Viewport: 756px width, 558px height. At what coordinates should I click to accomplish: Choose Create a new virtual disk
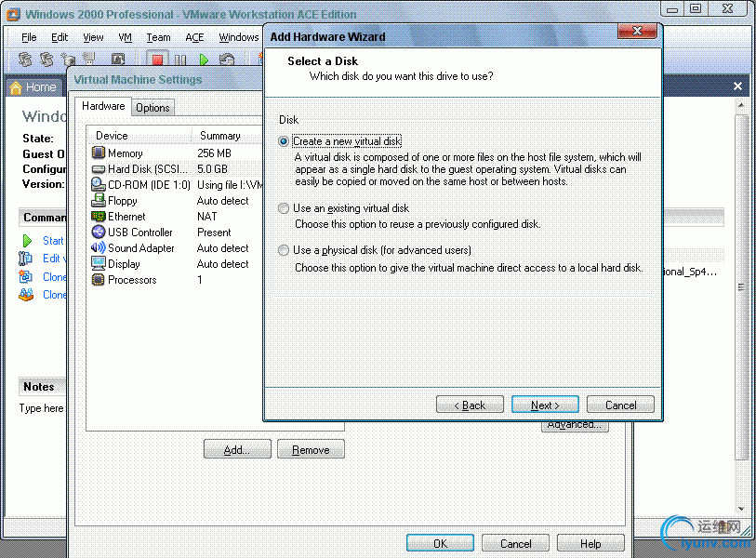point(284,141)
